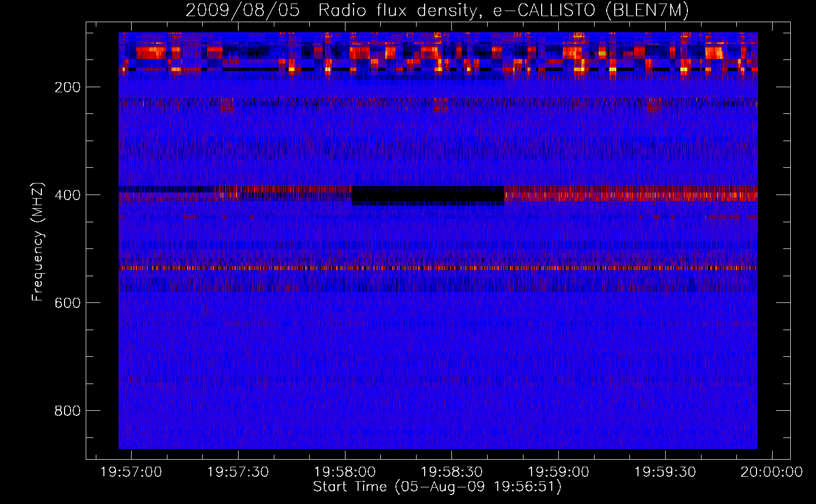Click the 19:58:30 time tick label

click(451, 472)
